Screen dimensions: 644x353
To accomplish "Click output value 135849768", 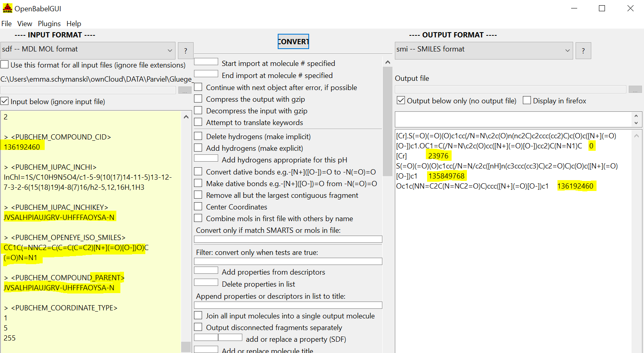I will (446, 176).
